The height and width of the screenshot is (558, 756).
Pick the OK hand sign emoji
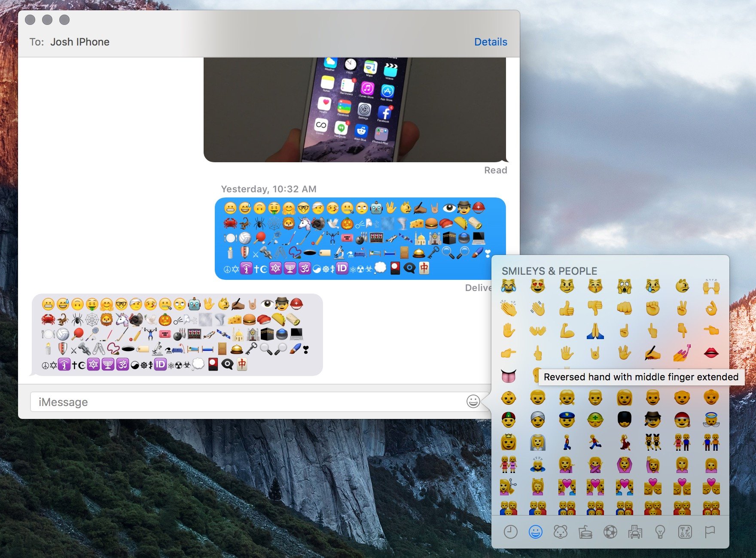tap(711, 308)
